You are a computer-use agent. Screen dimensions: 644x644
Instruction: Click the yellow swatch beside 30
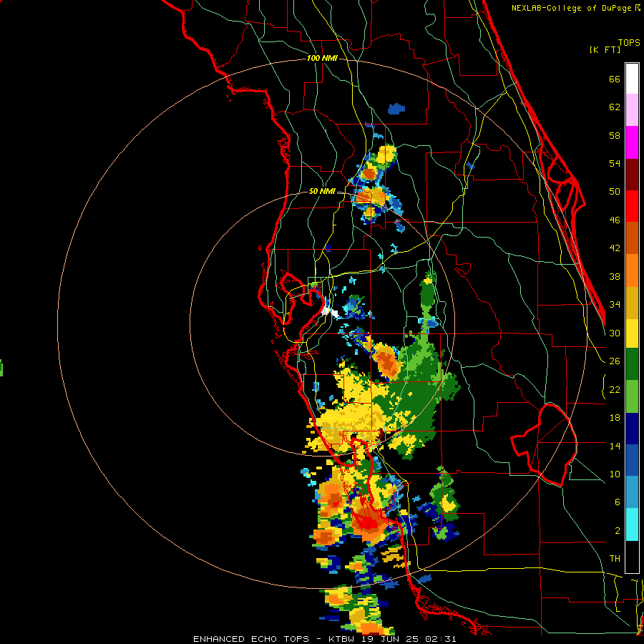[x=632, y=333]
